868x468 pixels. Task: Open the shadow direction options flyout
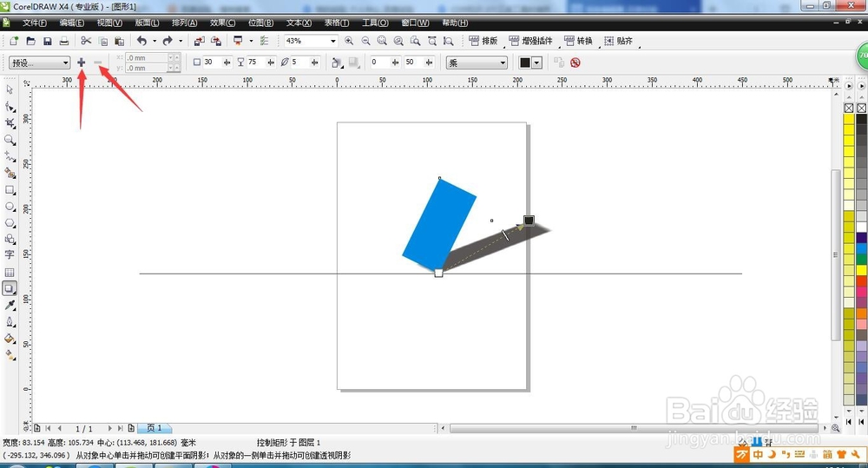coord(337,63)
